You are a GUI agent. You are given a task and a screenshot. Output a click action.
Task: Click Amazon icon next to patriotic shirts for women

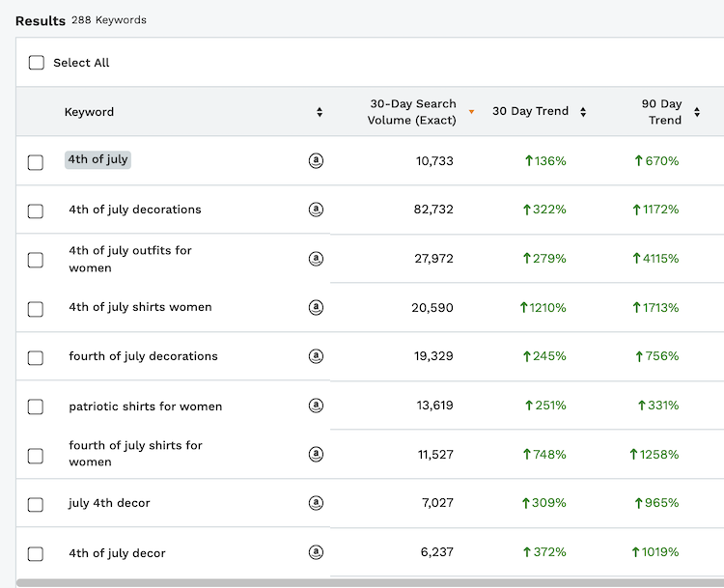point(316,406)
